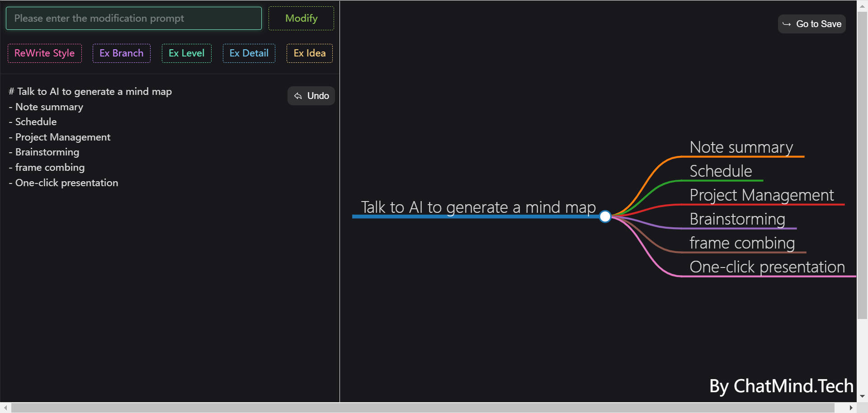The image size is (868, 413).
Task: Open Go to Save in the top right corner
Action: 811,23
